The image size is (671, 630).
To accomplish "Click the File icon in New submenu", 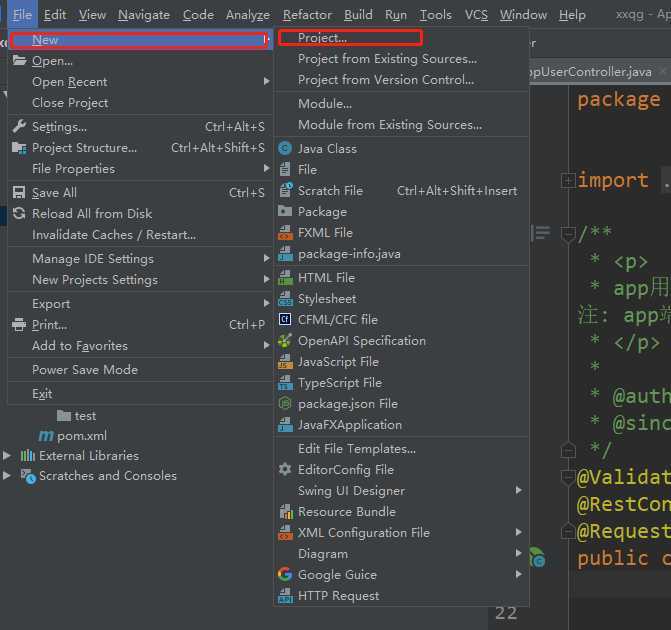I will [x=285, y=169].
